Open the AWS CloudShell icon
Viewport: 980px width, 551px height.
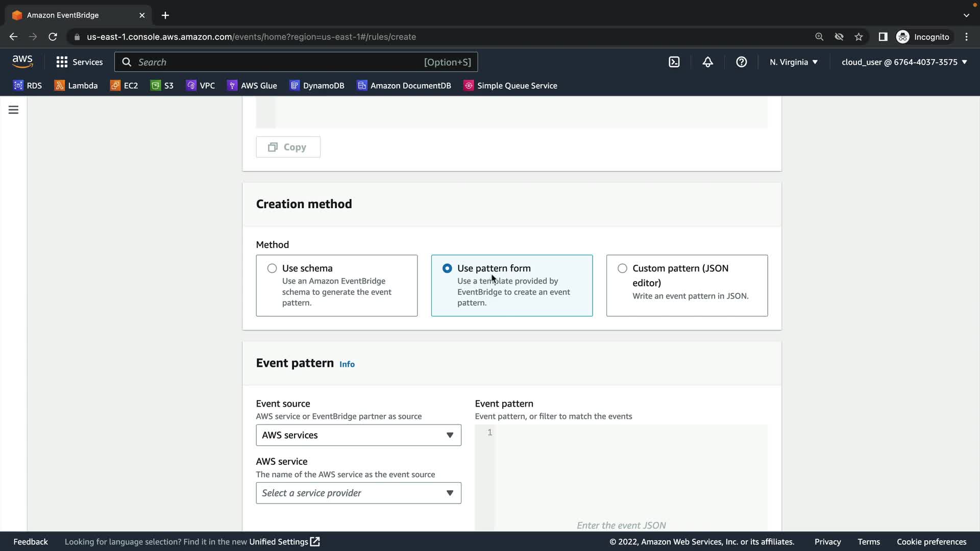pyautogui.click(x=674, y=62)
